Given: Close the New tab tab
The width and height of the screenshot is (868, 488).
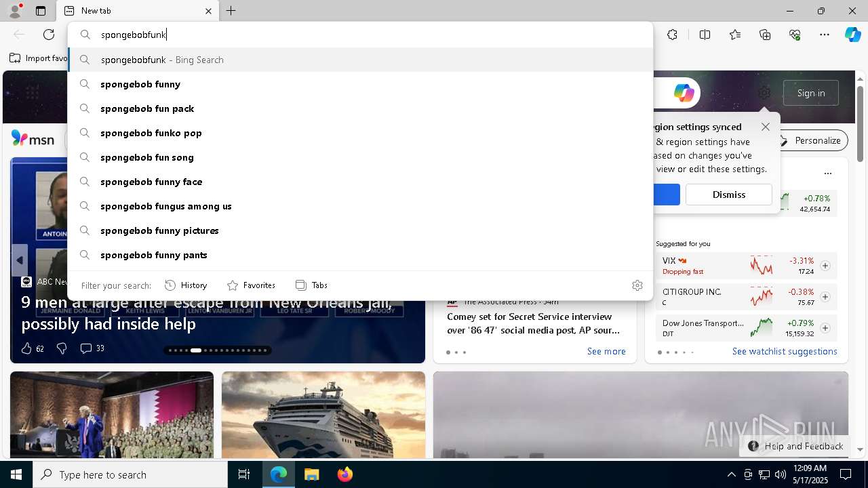Looking at the screenshot, I should click(208, 11).
